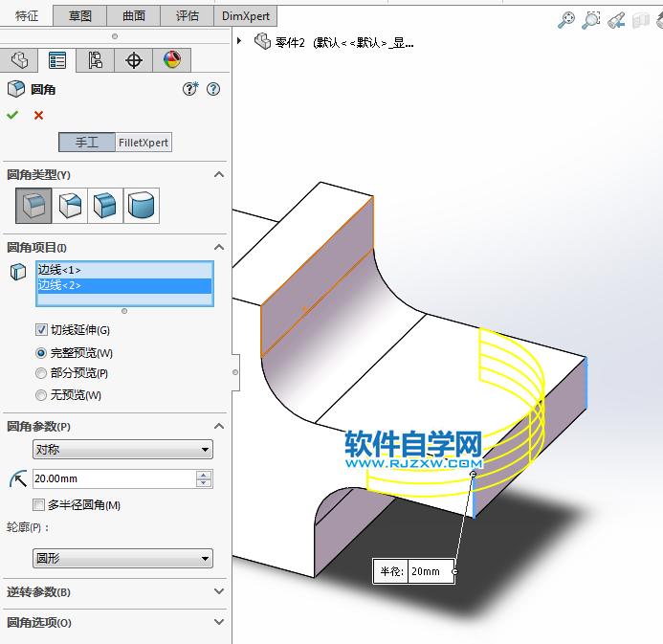Click the 半径 20mm callout value
663x644 pixels.
(431, 571)
